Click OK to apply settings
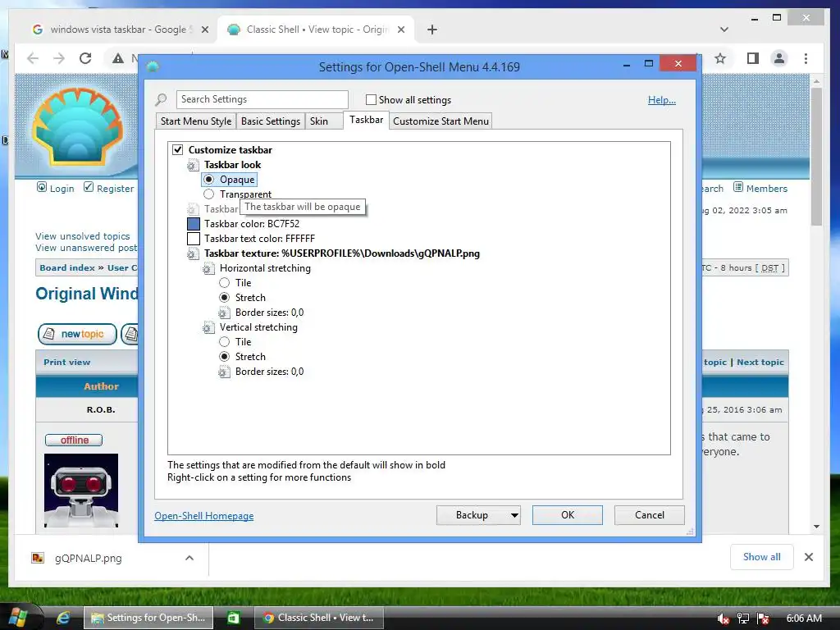Screen dimensions: 840x630 pyautogui.click(x=568, y=515)
